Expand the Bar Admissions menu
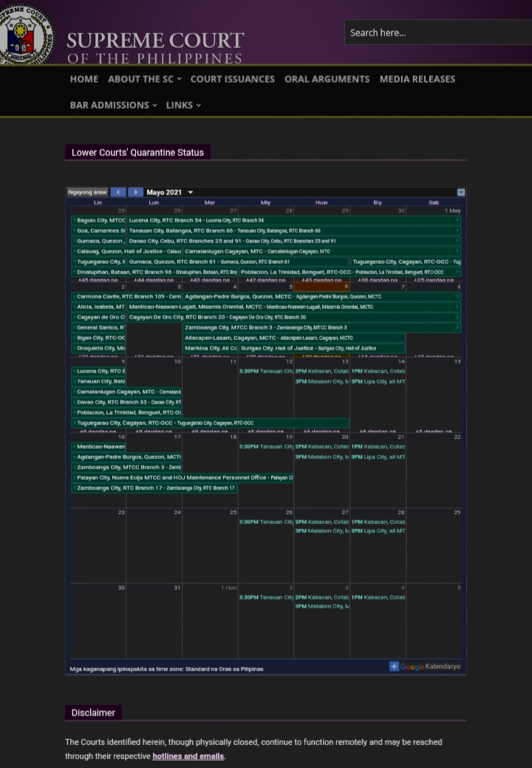Viewport: 532px width, 768px height. tap(113, 105)
